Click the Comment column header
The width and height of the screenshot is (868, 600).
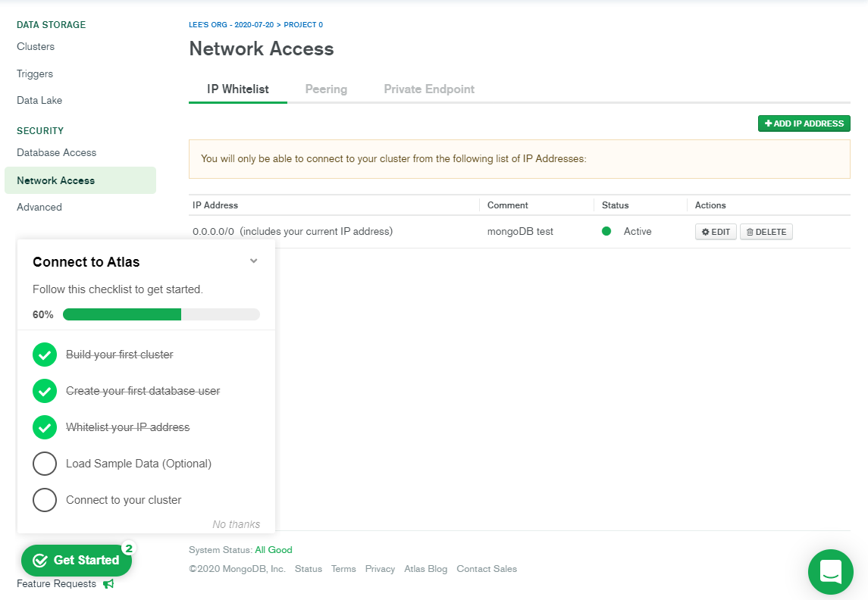pos(508,205)
